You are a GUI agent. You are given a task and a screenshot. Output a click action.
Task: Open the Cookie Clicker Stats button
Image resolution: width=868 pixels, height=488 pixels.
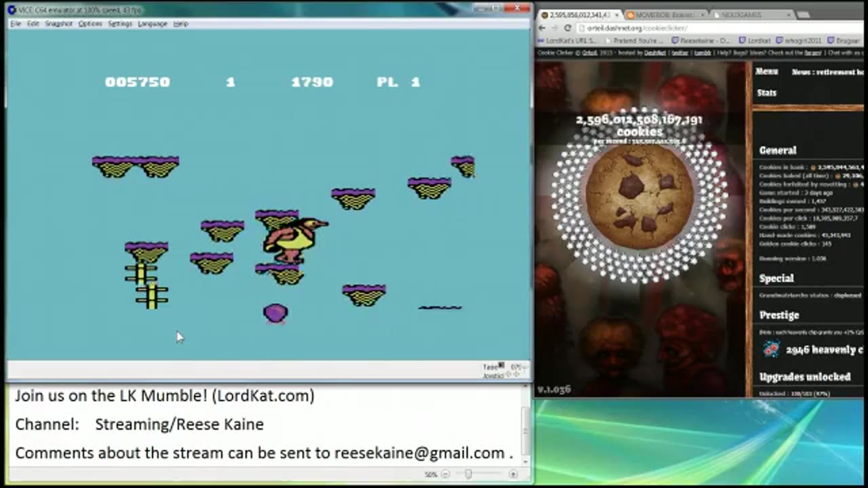[x=767, y=93]
